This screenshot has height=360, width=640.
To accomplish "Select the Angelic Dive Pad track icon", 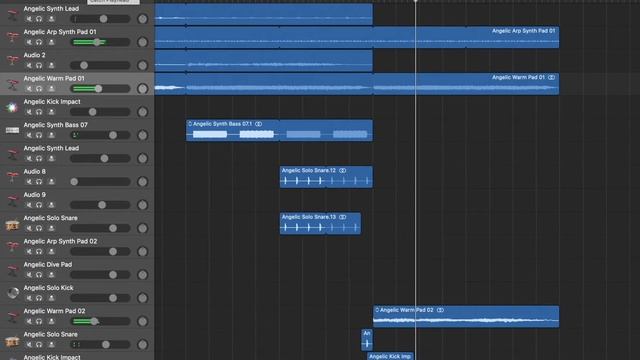I will pyautogui.click(x=12, y=270).
